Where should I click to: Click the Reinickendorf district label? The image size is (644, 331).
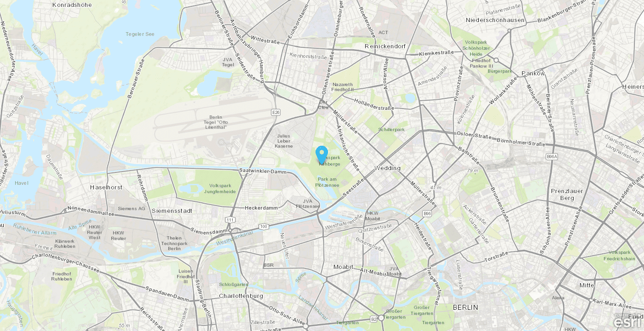click(x=385, y=46)
